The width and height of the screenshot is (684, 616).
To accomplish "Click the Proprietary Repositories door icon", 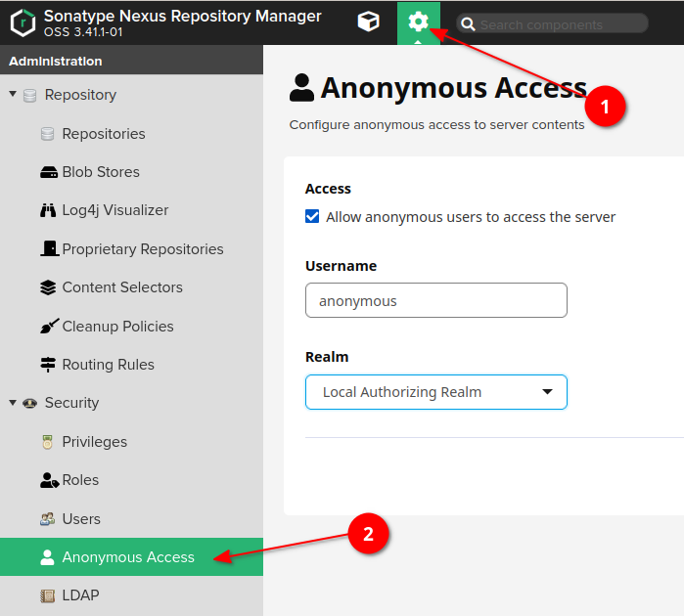I will [x=49, y=248].
